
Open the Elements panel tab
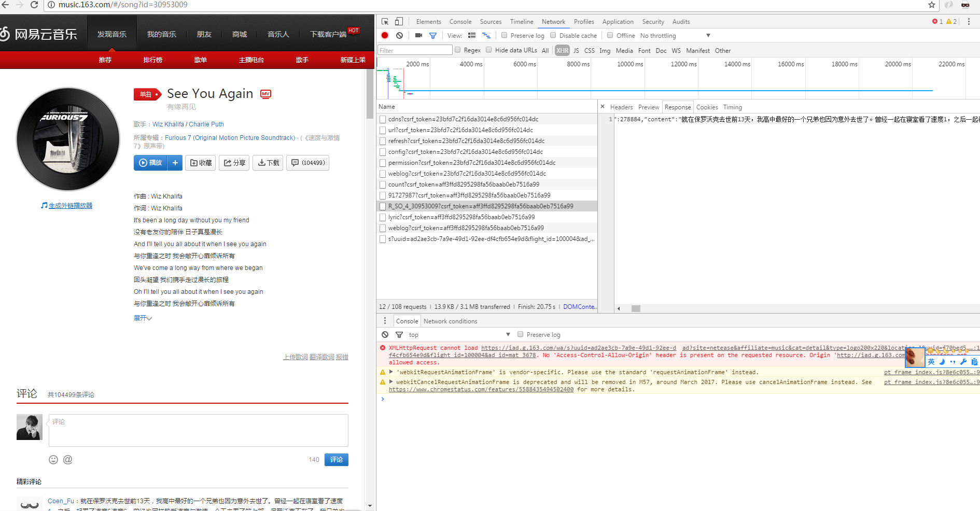[428, 21]
